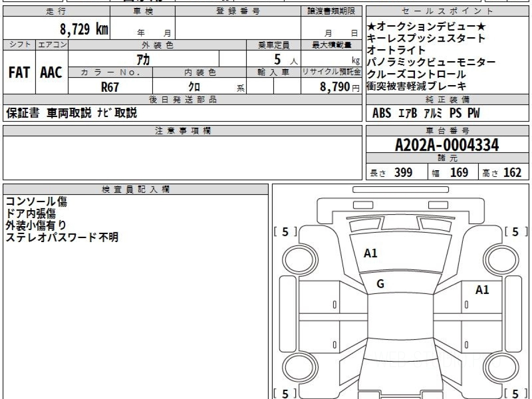532x399 pixels.
Task: Click the A1 mark on the door panel
Action: [x=482, y=290]
